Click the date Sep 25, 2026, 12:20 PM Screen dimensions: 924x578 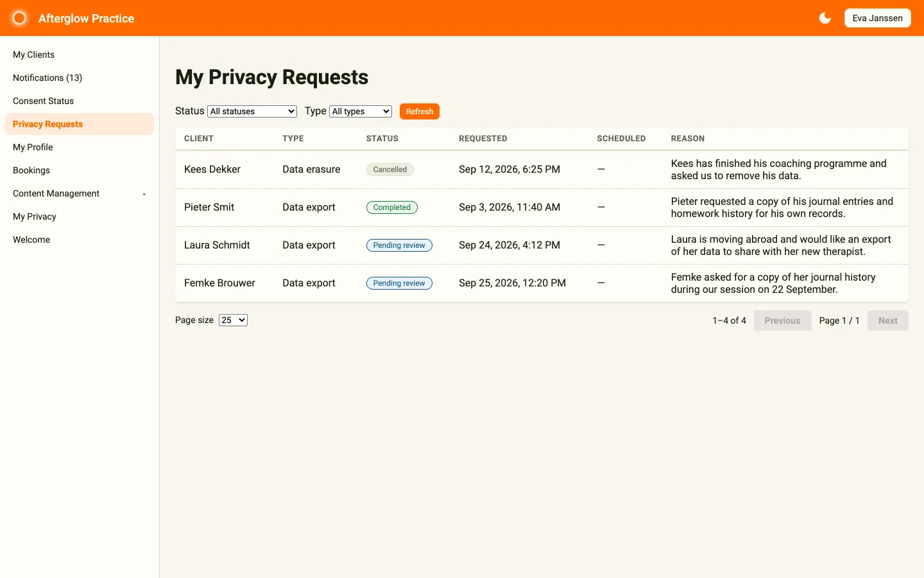[x=512, y=283]
